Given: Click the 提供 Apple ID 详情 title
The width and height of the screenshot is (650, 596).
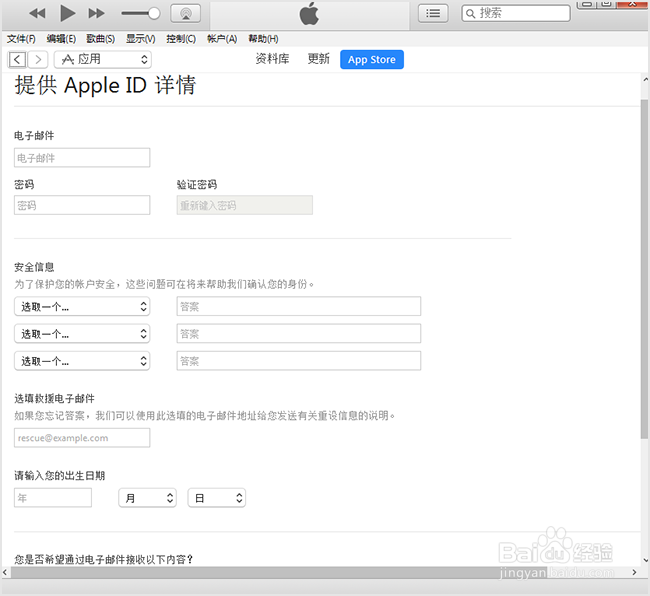Looking at the screenshot, I should coord(105,85).
